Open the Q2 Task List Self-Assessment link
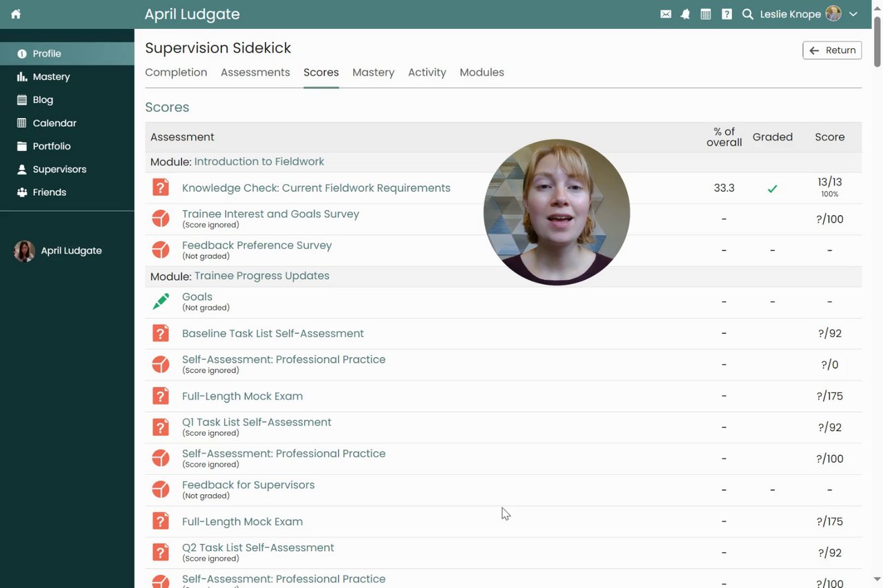Screen dimensions: 883x588 coord(258,548)
